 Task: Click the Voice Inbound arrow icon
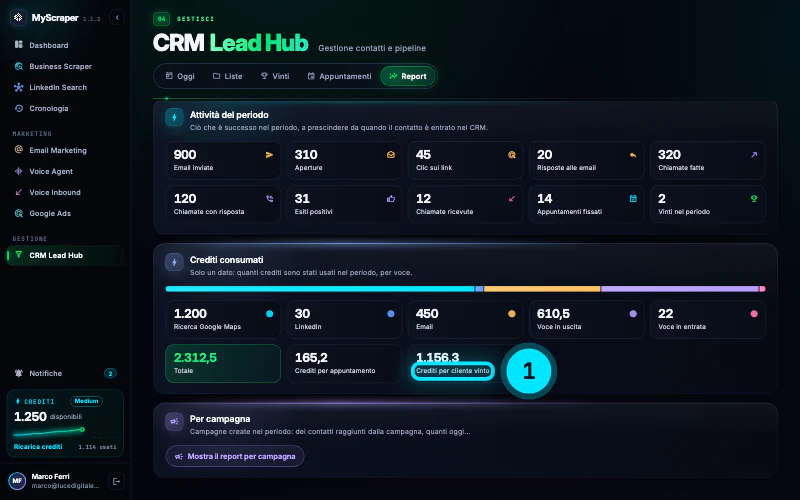(19, 192)
